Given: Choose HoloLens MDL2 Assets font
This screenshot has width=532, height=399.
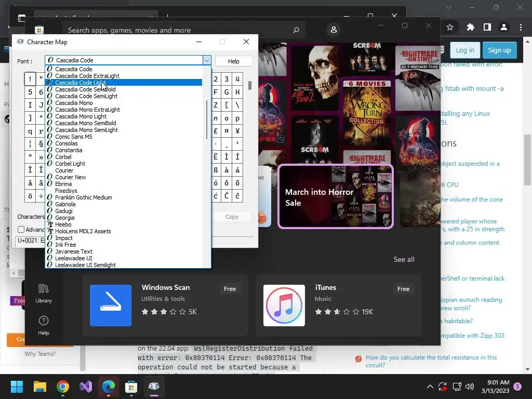Looking at the screenshot, I should (124, 231).
